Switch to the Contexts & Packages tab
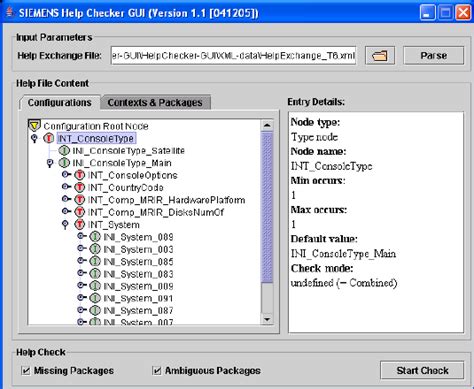 pyautogui.click(x=155, y=103)
